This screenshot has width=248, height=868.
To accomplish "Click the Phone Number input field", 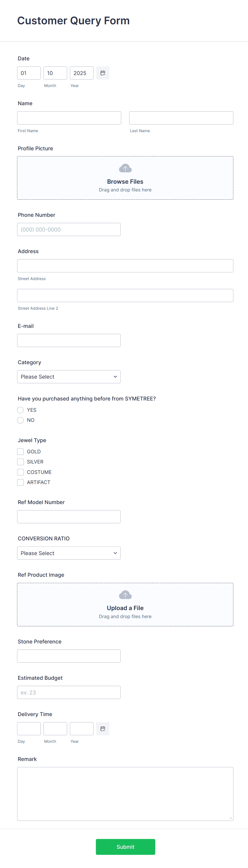I will point(69,229).
